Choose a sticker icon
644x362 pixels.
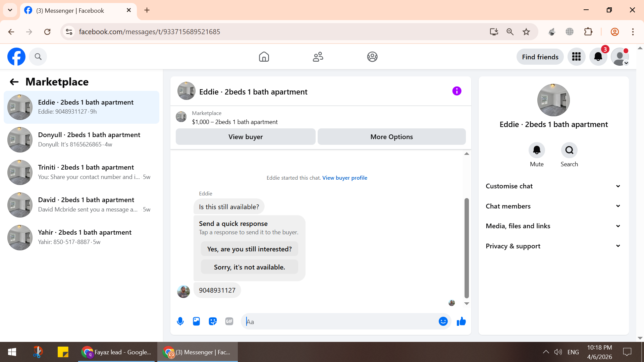[213, 321]
